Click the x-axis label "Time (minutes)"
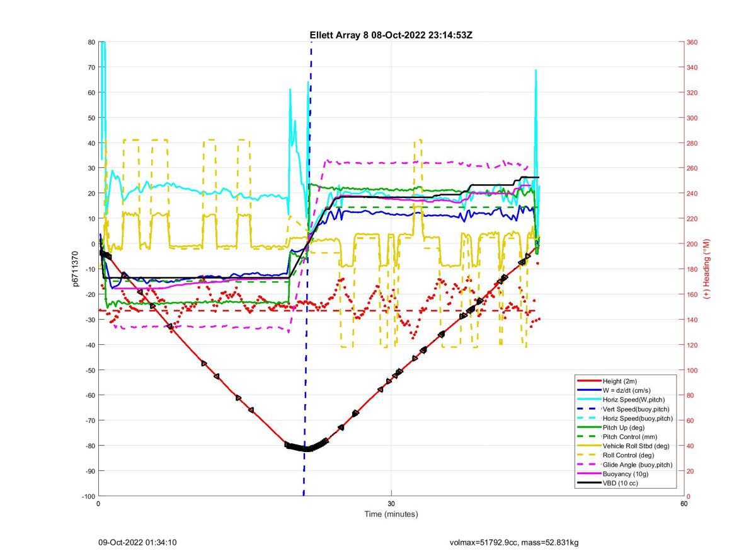Image resolution: width=756 pixels, height=558 pixels. pyautogui.click(x=391, y=514)
